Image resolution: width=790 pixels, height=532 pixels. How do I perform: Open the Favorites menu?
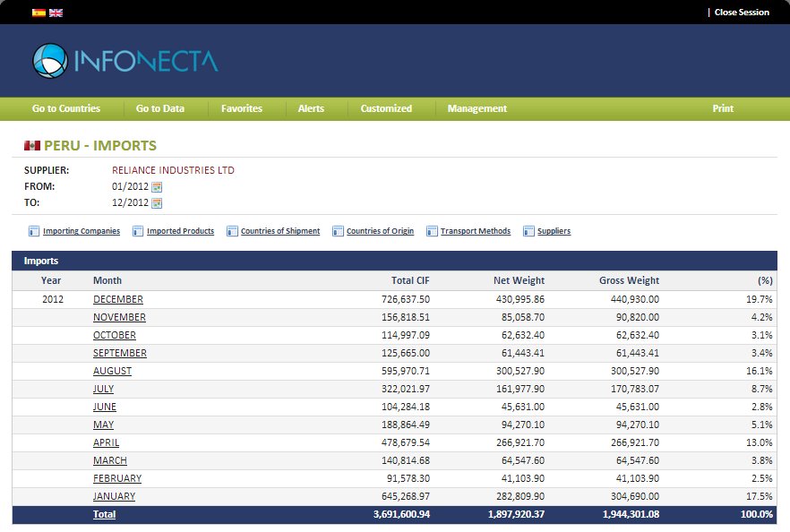pos(242,109)
